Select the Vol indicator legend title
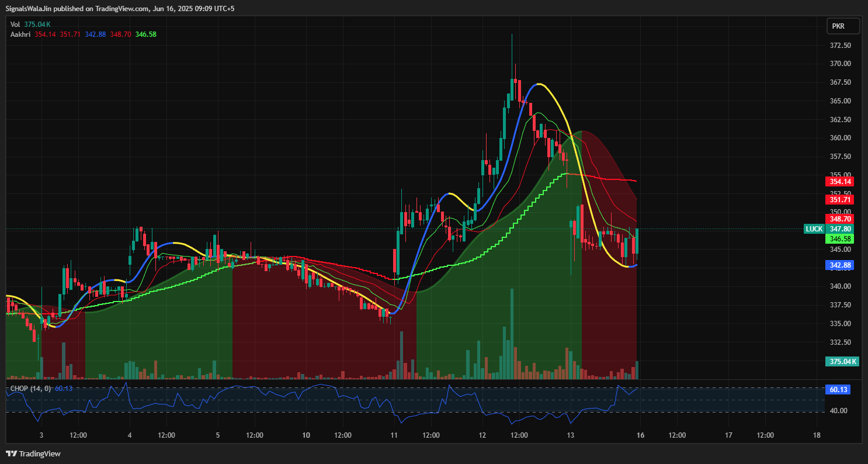 click(15, 25)
